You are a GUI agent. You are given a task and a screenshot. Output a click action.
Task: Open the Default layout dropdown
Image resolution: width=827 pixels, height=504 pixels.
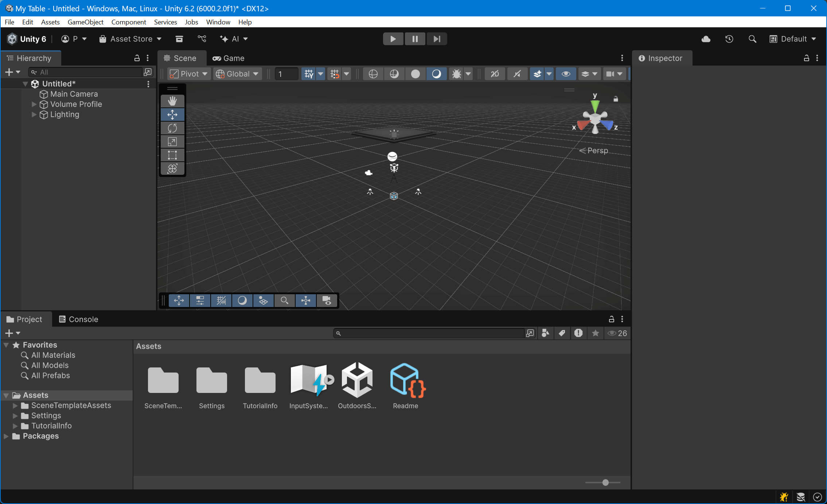(793, 39)
